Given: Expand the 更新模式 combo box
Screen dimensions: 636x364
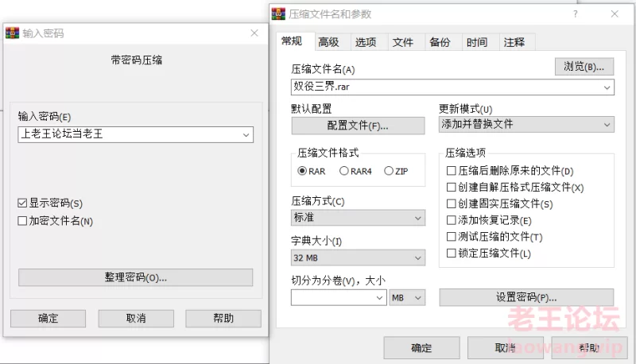Looking at the screenshot, I should click(x=526, y=124).
